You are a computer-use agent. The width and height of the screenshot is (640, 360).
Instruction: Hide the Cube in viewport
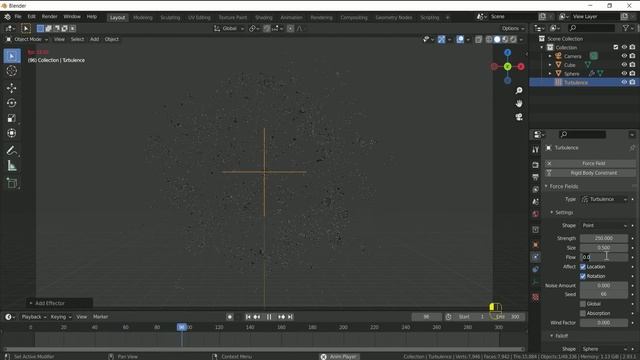(x=624, y=64)
